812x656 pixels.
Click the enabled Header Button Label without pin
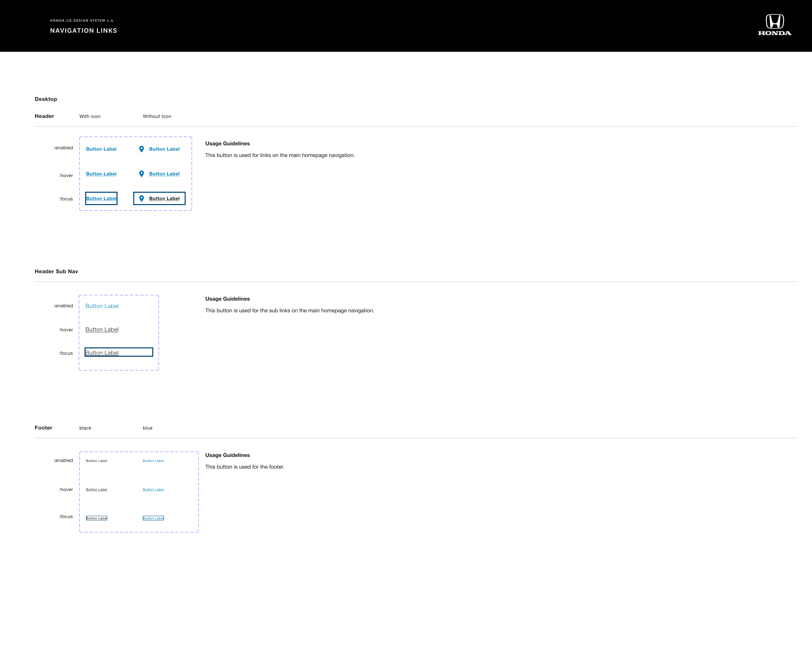[101, 149]
